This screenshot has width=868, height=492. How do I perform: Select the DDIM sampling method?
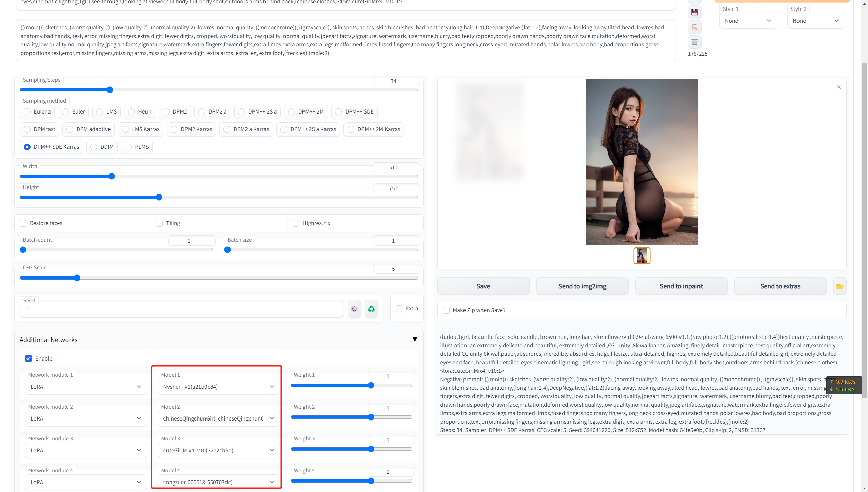pyautogui.click(x=94, y=147)
